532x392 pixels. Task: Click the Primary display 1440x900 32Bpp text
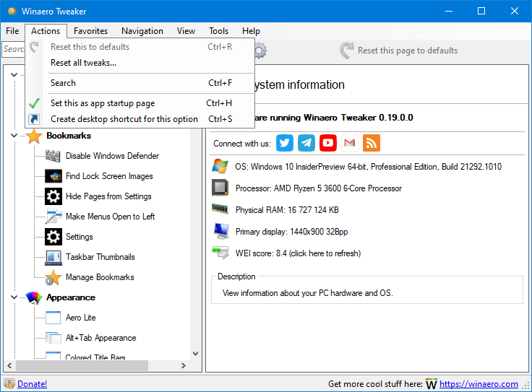[x=291, y=232]
